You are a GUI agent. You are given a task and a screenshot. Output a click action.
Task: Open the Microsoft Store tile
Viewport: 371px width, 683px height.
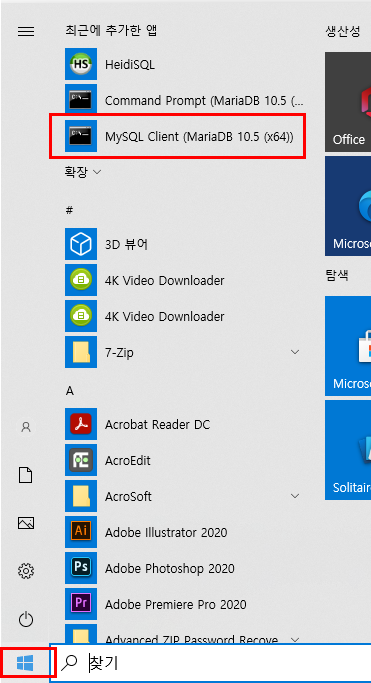(x=348, y=346)
